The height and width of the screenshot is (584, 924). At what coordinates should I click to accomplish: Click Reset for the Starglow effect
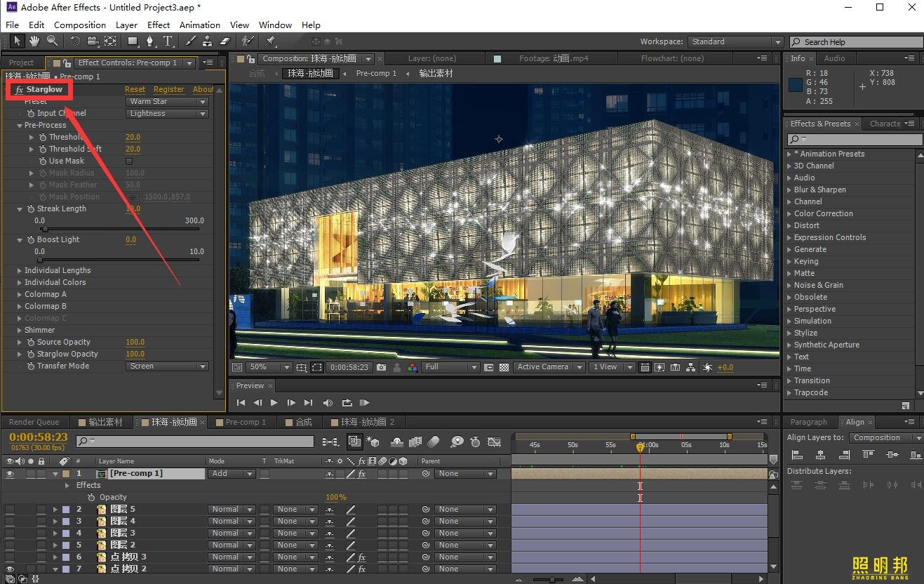click(x=135, y=90)
